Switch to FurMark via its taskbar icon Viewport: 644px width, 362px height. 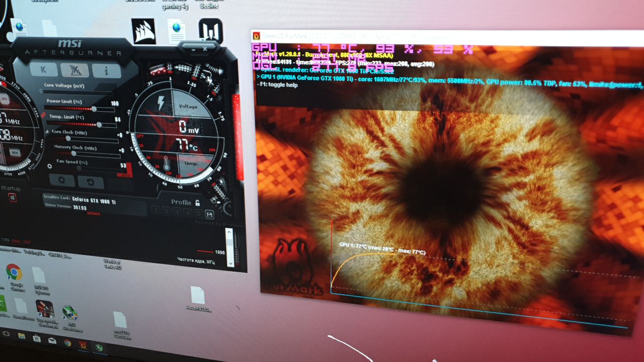pyautogui.click(x=83, y=345)
